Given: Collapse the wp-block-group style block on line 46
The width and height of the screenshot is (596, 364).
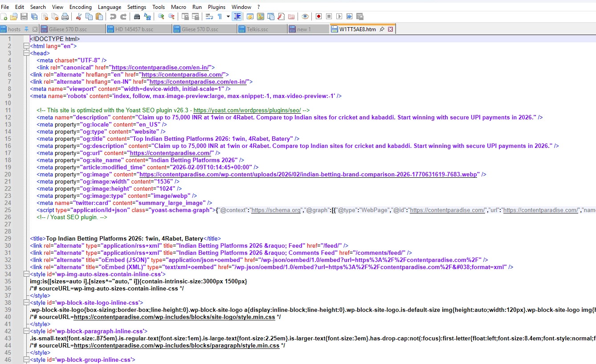Looking at the screenshot, I should click(x=26, y=360).
